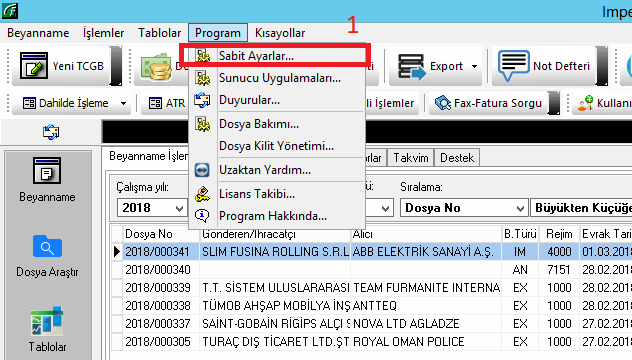
Task: Open Fax-Fatura Sorgu
Action: point(489,103)
